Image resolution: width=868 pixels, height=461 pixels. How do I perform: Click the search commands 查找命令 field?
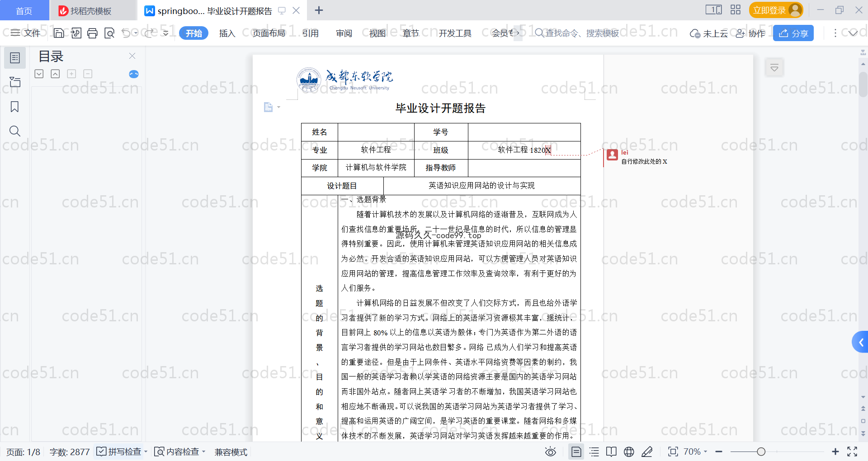click(577, 33)
